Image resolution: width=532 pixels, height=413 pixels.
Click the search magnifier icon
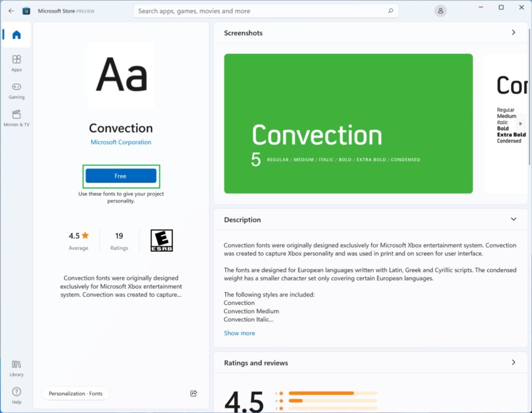pyautogui.click(x=390, y=11)
